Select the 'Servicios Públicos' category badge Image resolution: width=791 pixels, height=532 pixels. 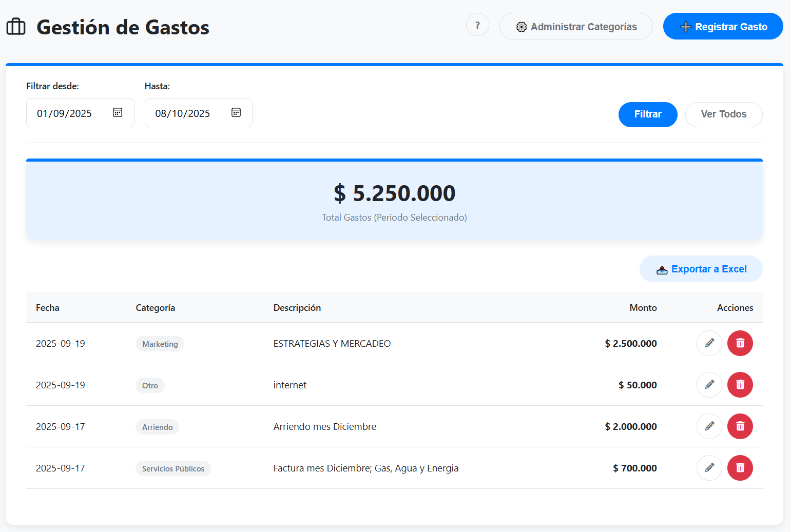point(173,468)
